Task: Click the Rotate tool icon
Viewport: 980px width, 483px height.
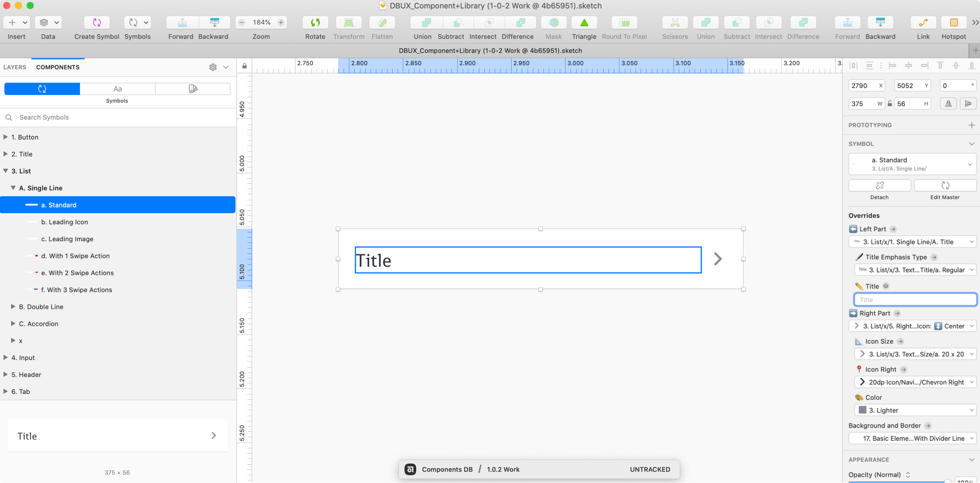Action: [x=315, y=22]
